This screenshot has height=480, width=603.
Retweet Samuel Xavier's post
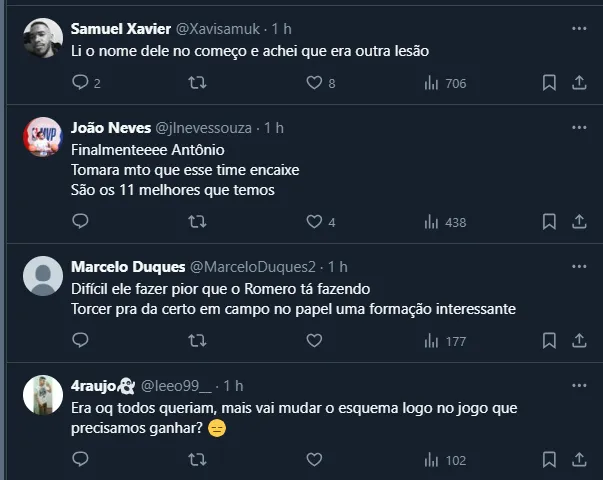click(197, 83)
